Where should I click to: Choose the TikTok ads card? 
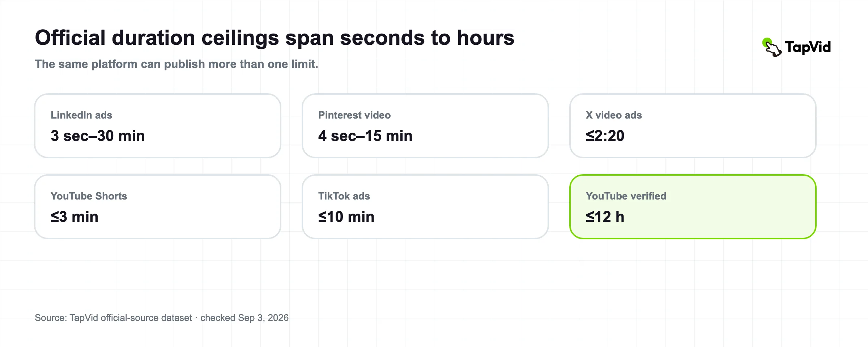[425, 207]
